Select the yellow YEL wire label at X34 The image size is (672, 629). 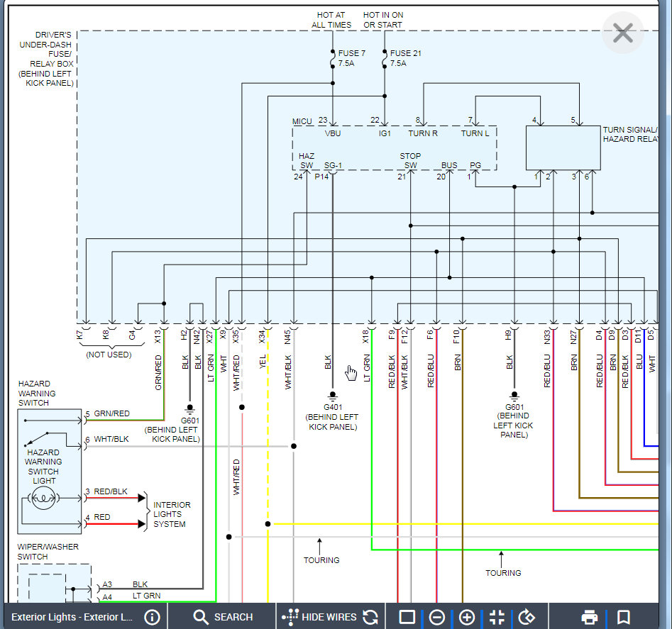pyautogui.click(x=263, y=362)
